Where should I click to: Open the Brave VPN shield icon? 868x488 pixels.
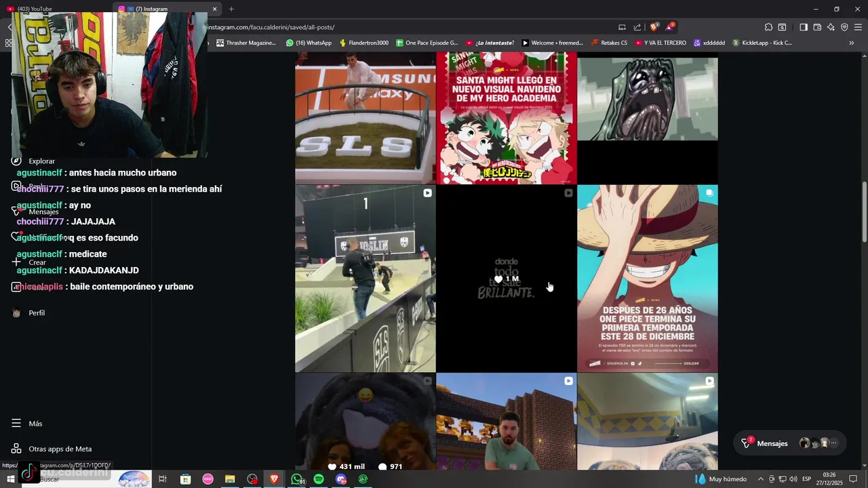tap(844, 27)
